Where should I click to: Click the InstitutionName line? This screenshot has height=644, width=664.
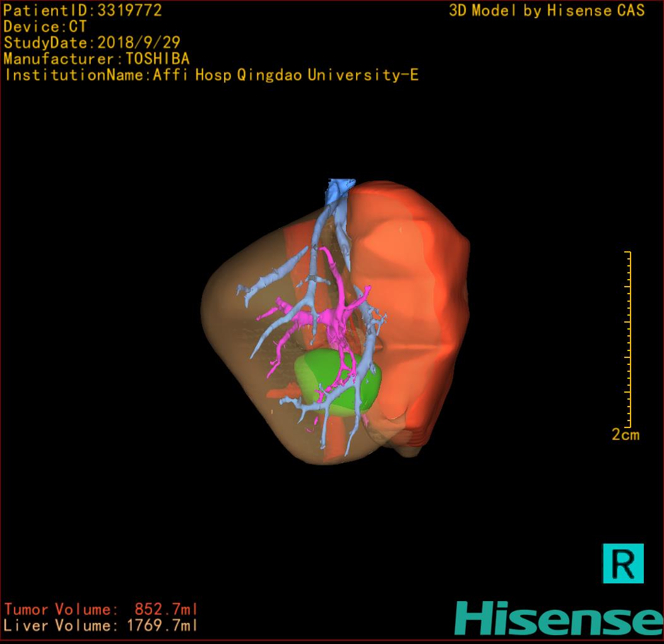point(211,75)
